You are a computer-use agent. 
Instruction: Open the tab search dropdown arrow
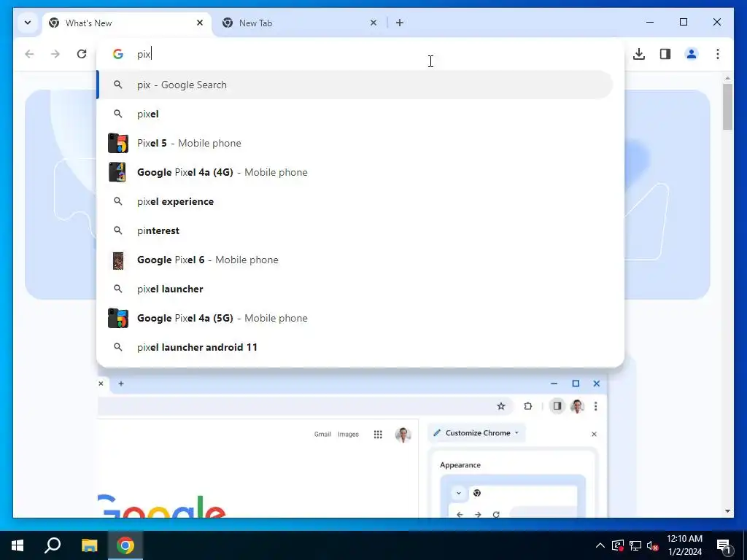pos(28,23)
